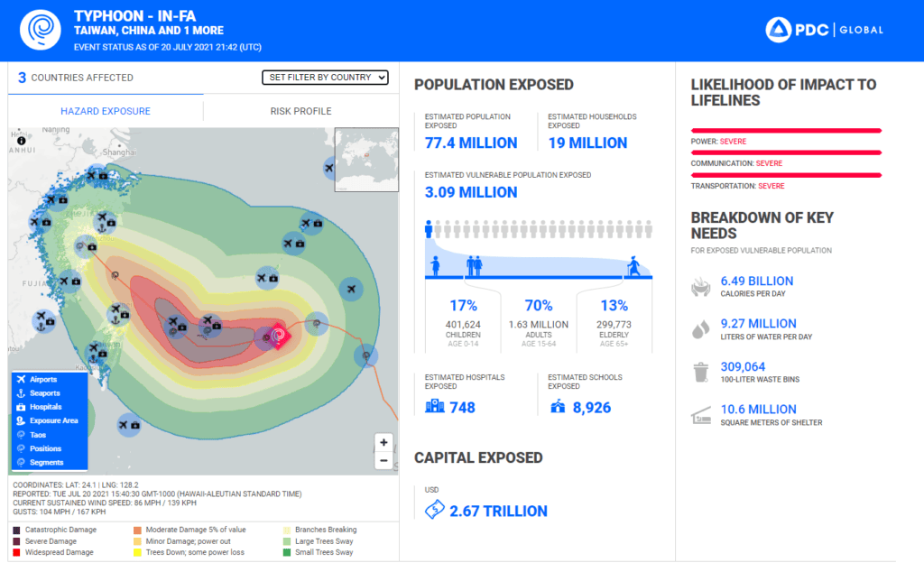Click the PDC GLOBAL logo link
The height and width of the screenshot is (572, 924).
click(x=824, y=28)
